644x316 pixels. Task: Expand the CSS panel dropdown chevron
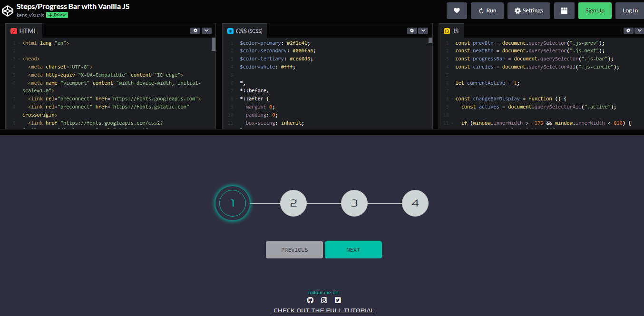click(x=423, y=30)
